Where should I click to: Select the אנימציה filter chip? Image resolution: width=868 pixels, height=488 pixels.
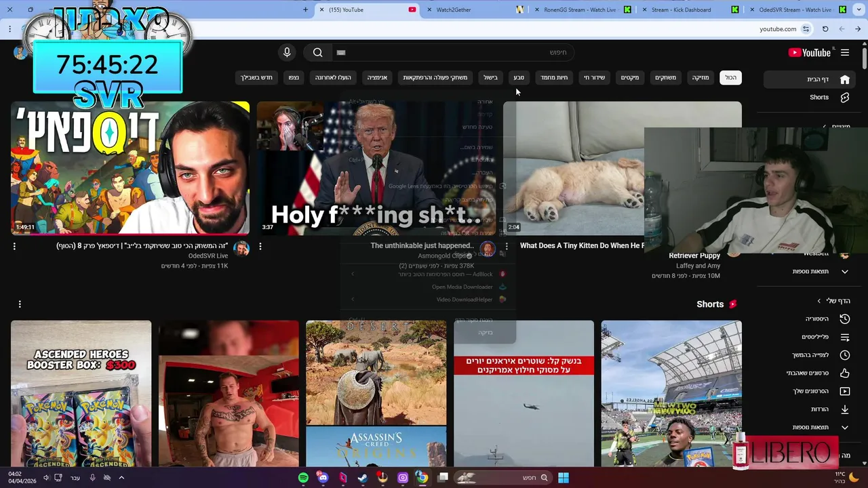click(x=377, y=78)
